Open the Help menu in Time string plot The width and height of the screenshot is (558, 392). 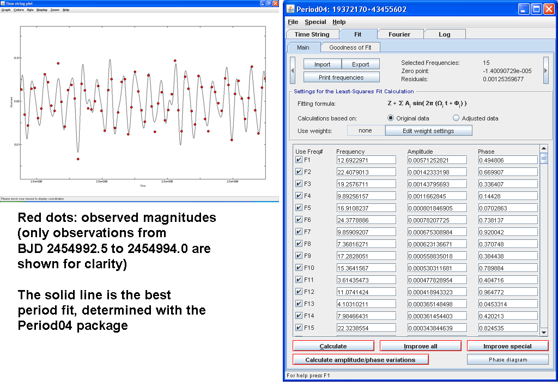point(66,10)
